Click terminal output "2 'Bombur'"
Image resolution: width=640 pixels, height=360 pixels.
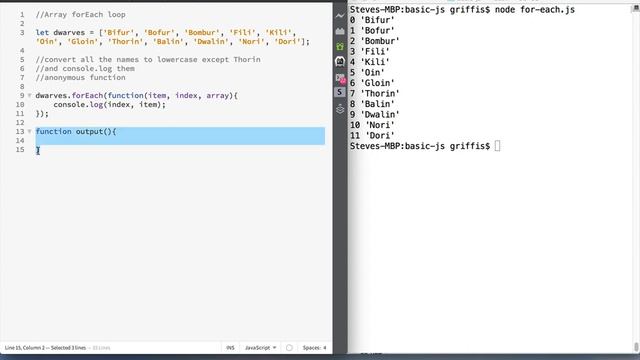(x=375, y=41)
